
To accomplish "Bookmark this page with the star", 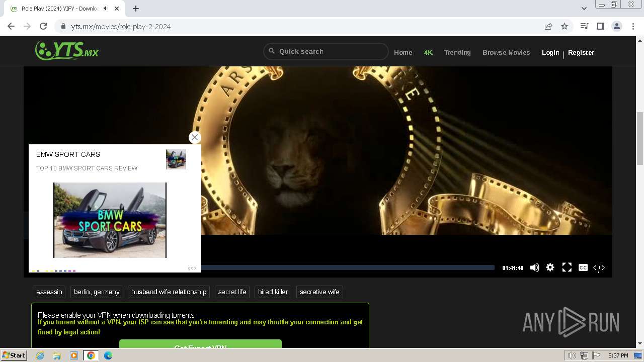I will click(565, 26).
